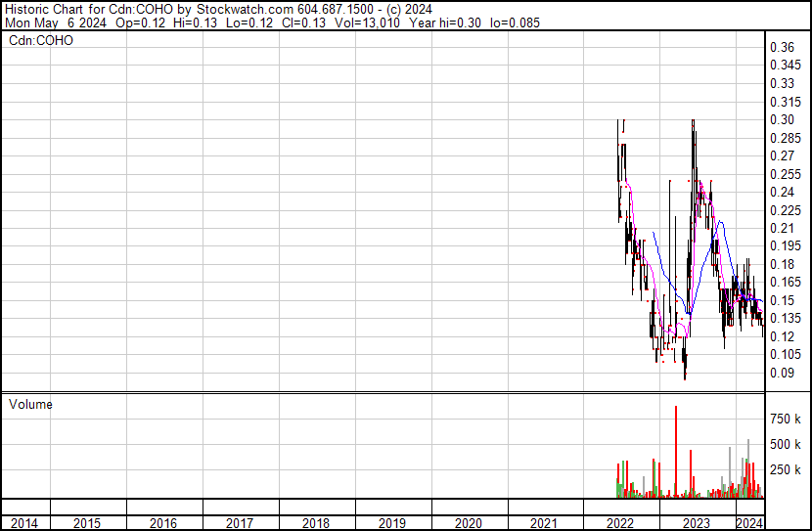Select the 0.30 price level label
The image size is (812, 531).
click(x=781, y=119)
